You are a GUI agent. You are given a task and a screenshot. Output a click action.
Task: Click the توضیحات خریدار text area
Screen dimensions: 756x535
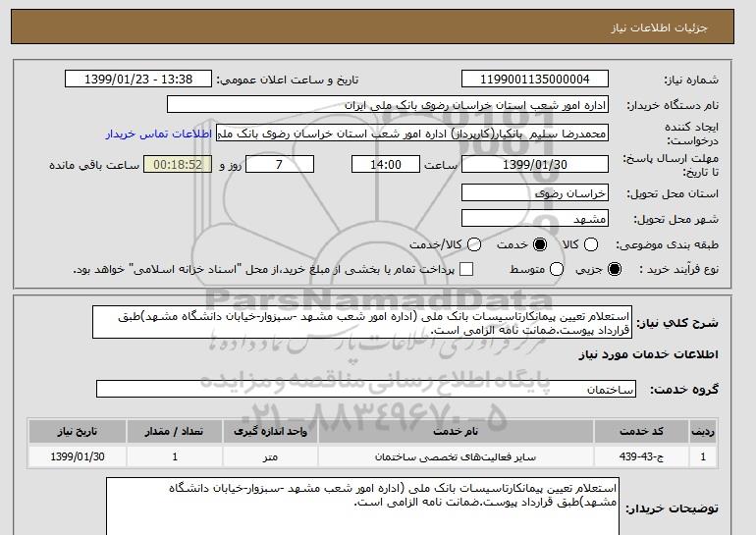coord(362,507)
